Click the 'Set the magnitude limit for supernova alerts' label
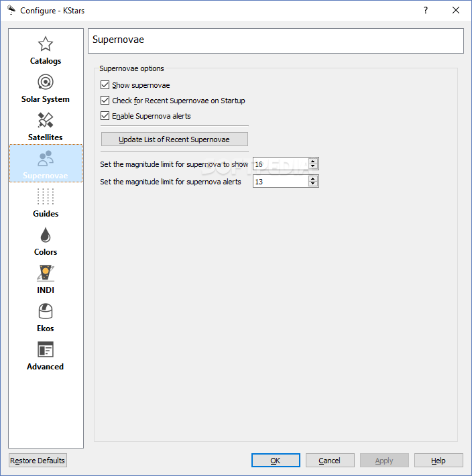Screen dimensions: 472x476 (x=170, y=182)
